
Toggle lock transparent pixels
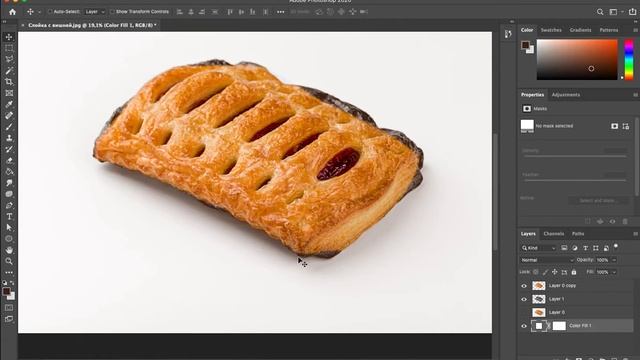click(536, 272)
